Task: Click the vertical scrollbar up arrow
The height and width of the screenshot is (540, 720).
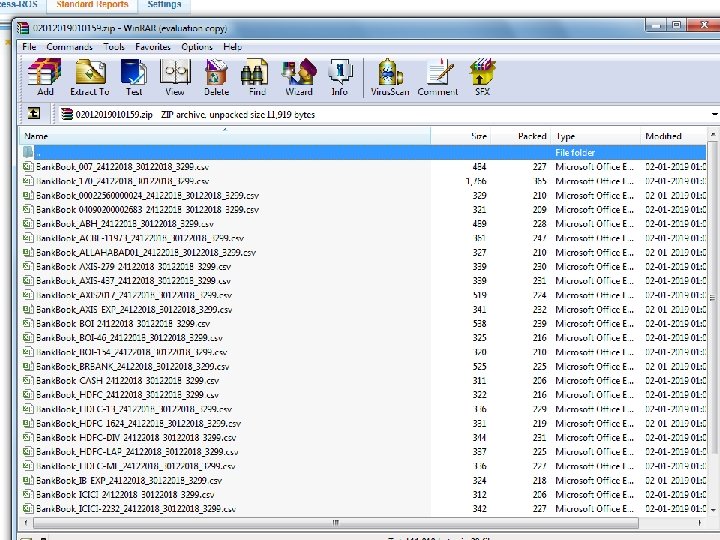Action: [x=713, y=135]
